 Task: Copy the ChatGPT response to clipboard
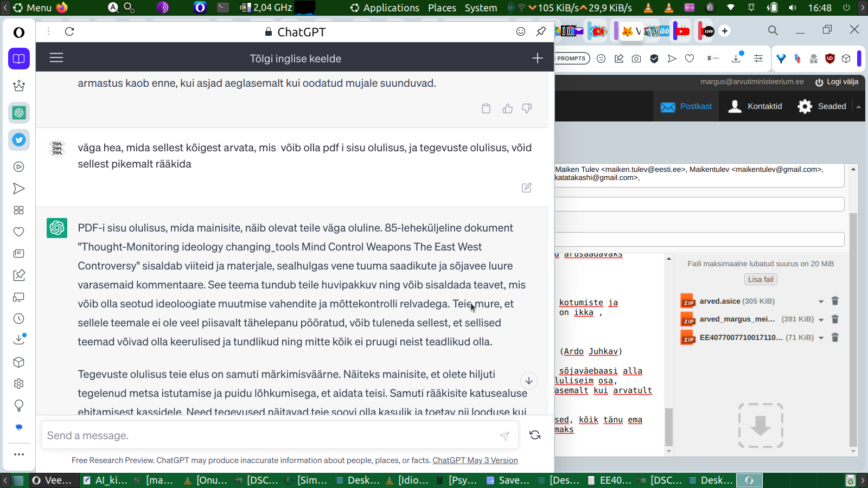[486, 108]
